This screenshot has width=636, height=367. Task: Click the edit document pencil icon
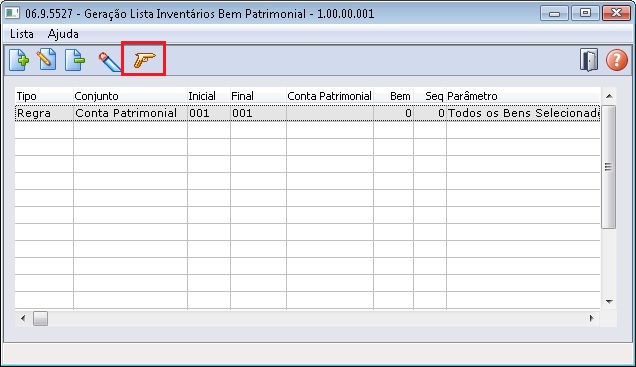[x=47, y=60]
